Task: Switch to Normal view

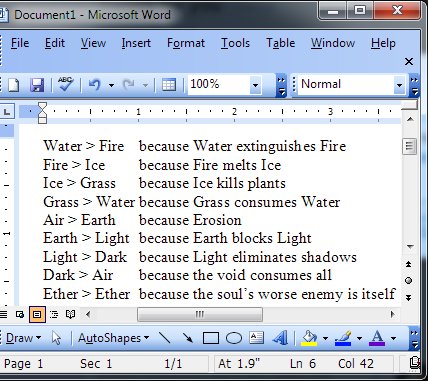Action: [x=3, y=314]
